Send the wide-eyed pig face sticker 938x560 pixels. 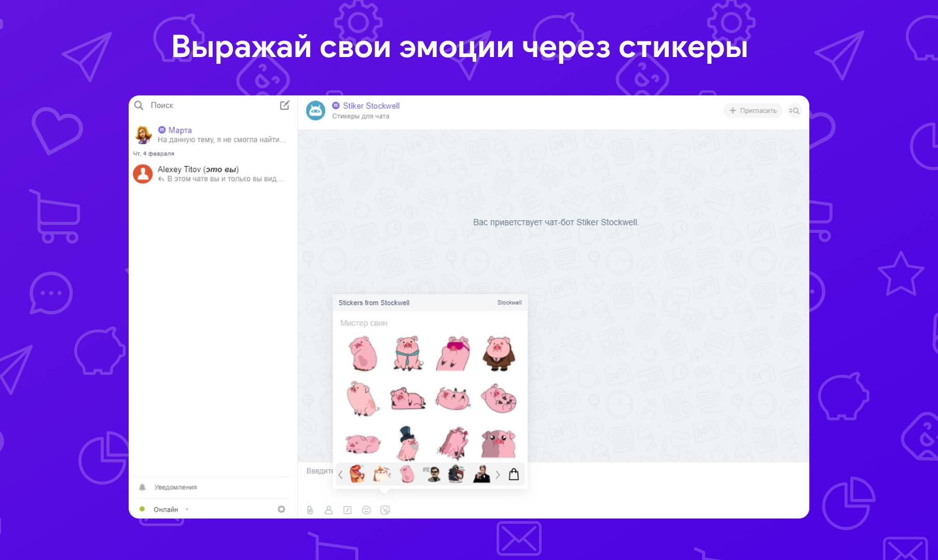[499, 443]
